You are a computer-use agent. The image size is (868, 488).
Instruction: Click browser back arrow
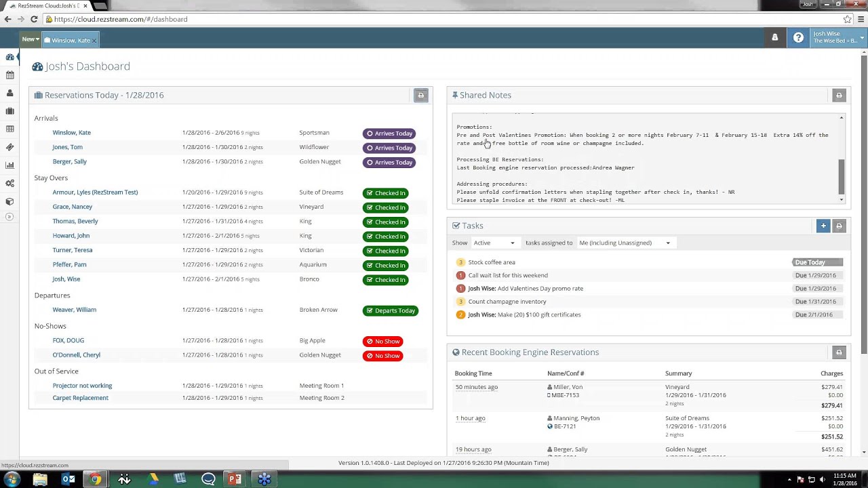(8, 19)
